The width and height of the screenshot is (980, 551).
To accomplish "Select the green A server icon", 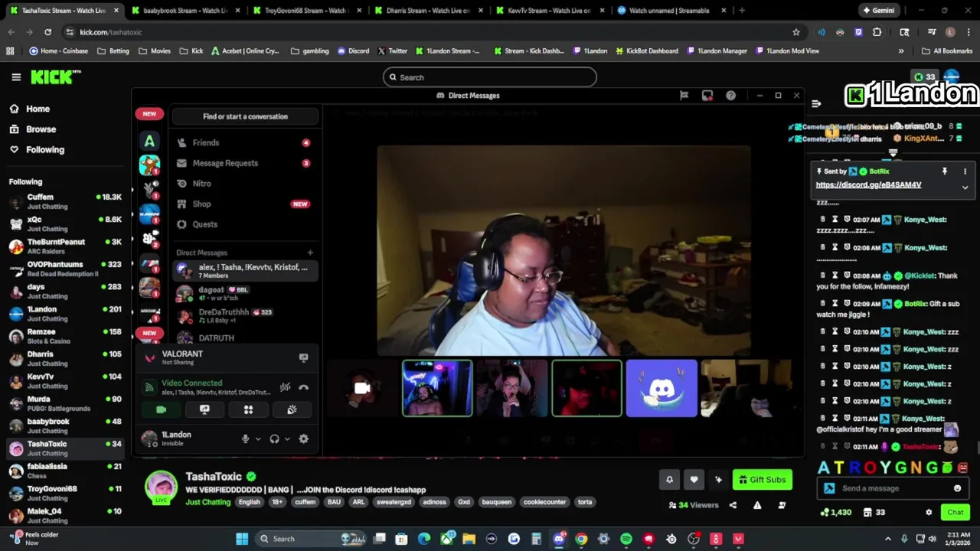I will point(149,141).
